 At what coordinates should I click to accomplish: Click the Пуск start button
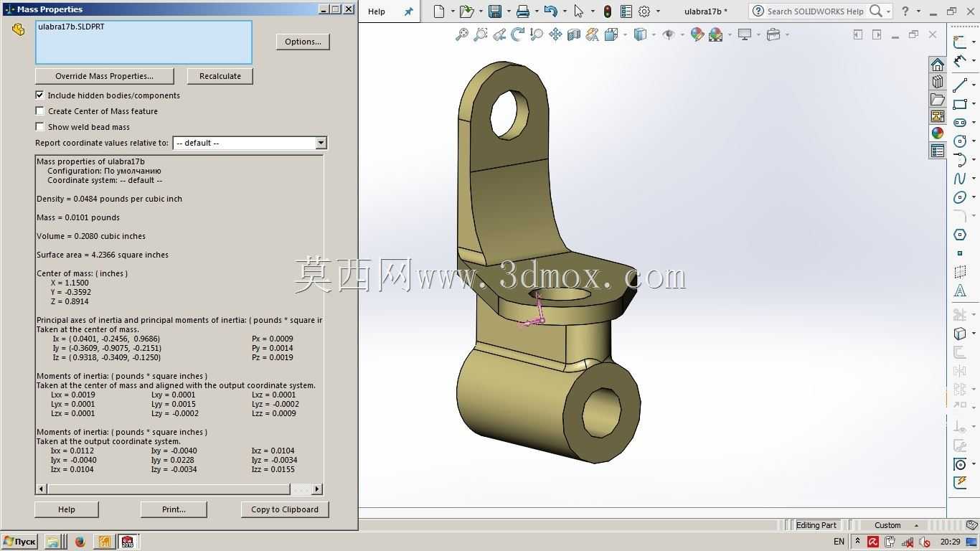click(x=19, y=542)
